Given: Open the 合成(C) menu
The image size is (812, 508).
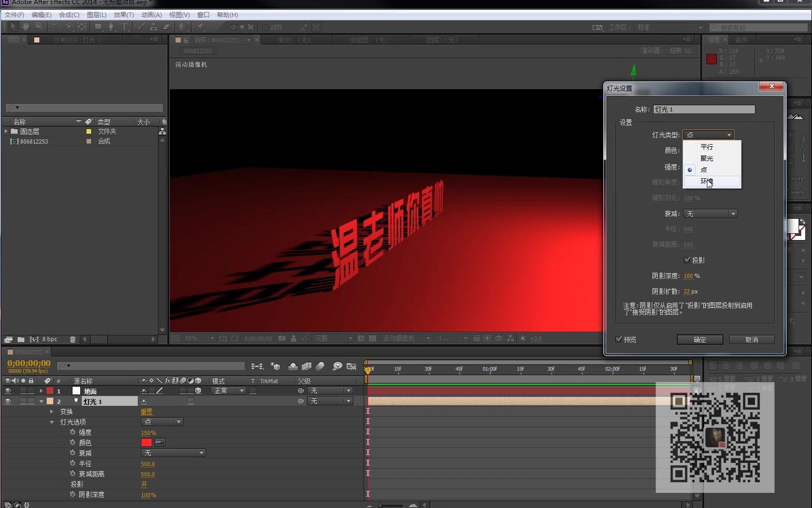Looking at the screenshot, I should (x=69, y=15).
